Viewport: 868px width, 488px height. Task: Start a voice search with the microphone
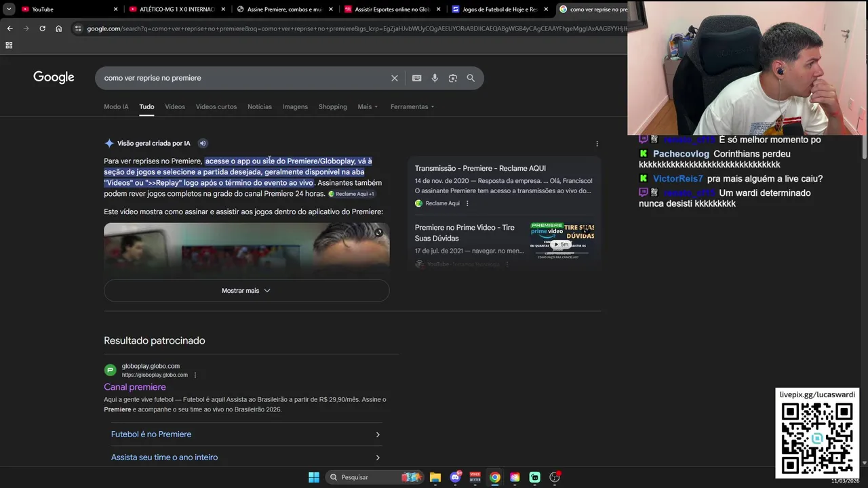pyautogui.click(x=435, y=78)
